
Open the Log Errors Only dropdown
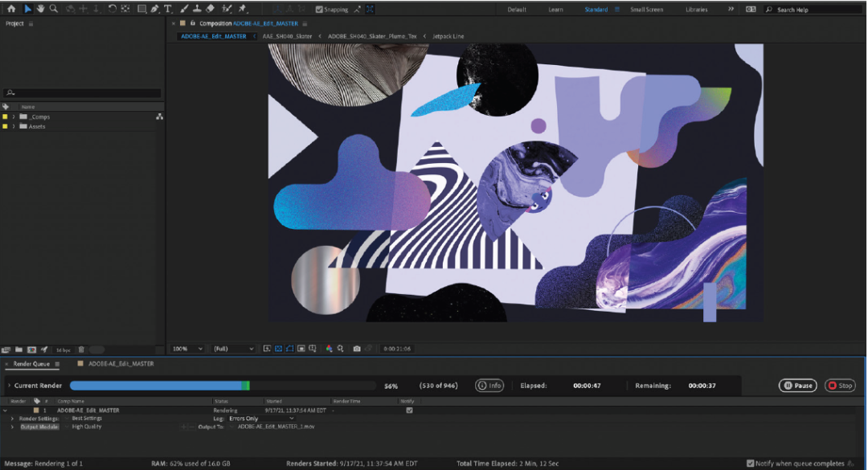261,419
